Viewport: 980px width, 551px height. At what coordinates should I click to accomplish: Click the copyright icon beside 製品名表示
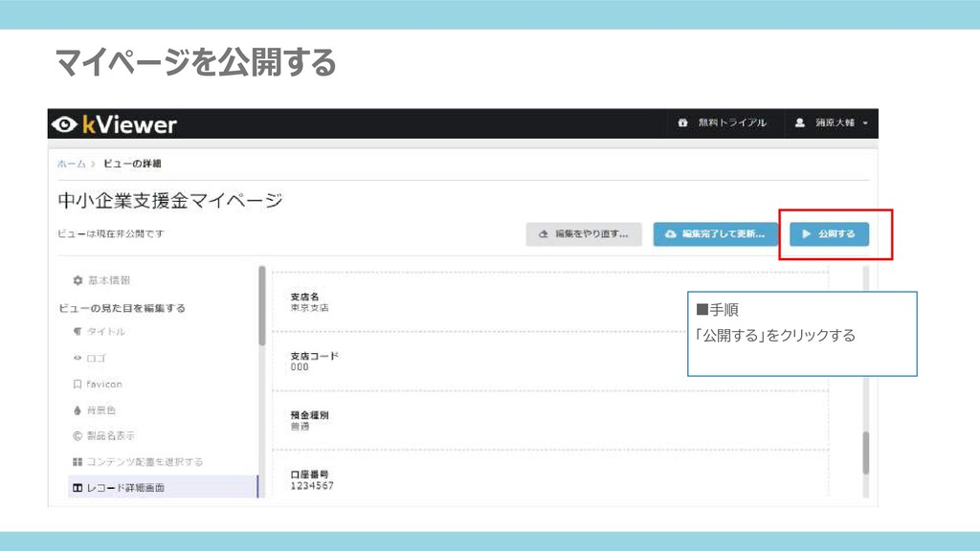(78, 436)
